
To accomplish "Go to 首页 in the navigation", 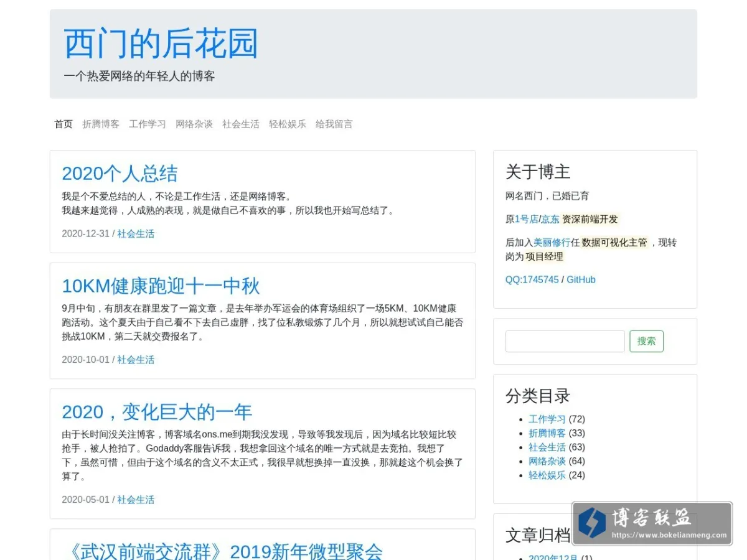I will [x=63, y=124].
